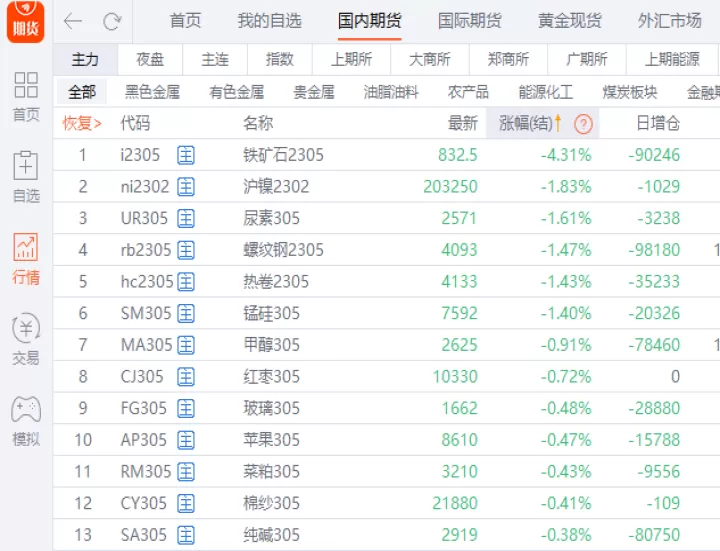Open the 外汇市场 top tab
The image size is (720, 551).
[670, 21]
